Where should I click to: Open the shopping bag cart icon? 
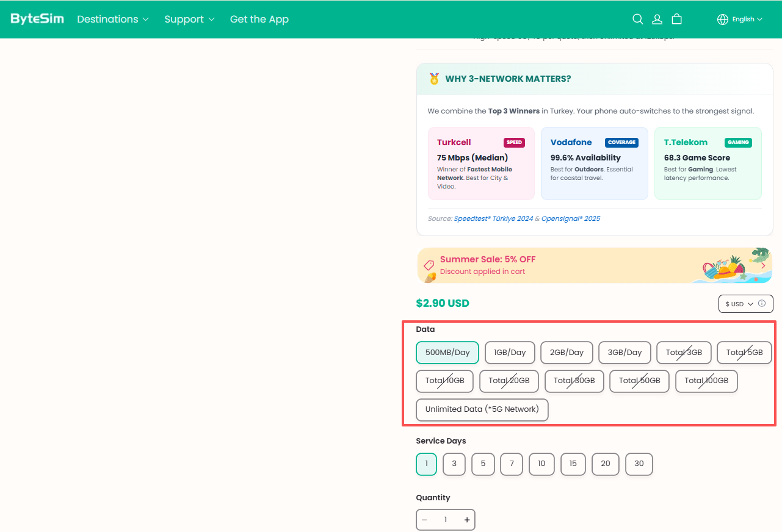[x=677, y=19]
